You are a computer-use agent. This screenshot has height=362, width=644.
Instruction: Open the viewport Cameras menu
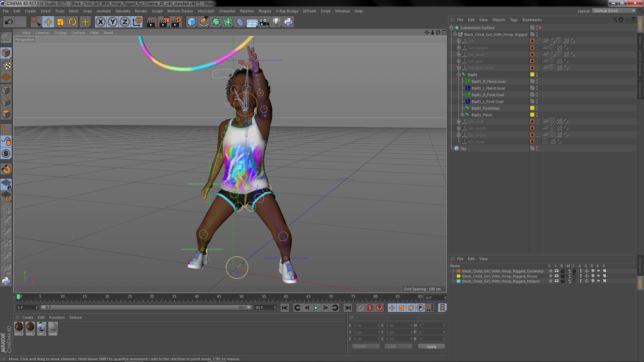[x=42, y=33]
